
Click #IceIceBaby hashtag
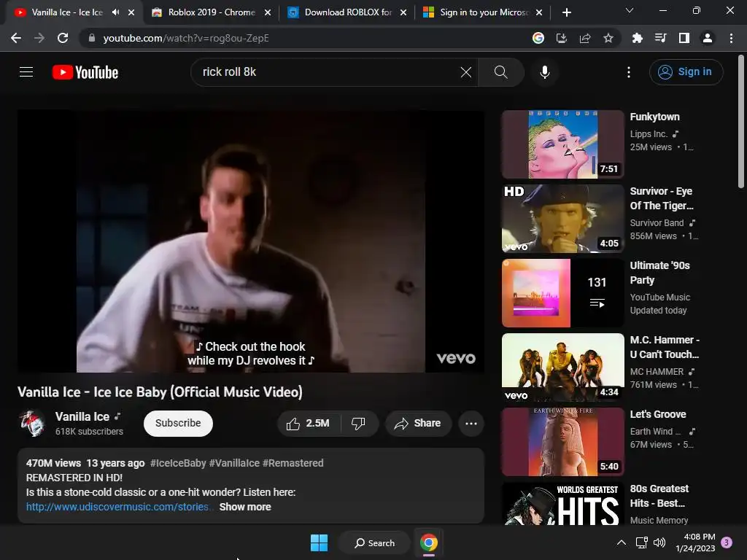[x=178, y=463]
